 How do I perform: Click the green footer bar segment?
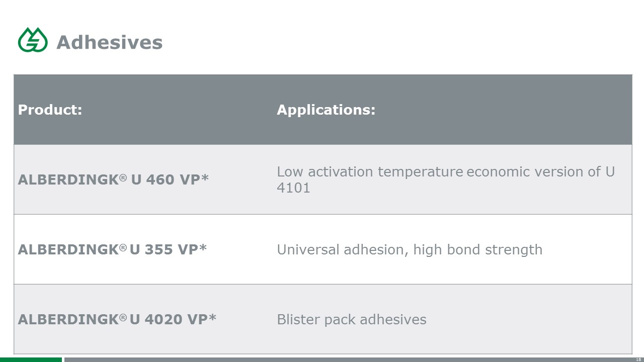pyautogui.click(x=31, y=359)
